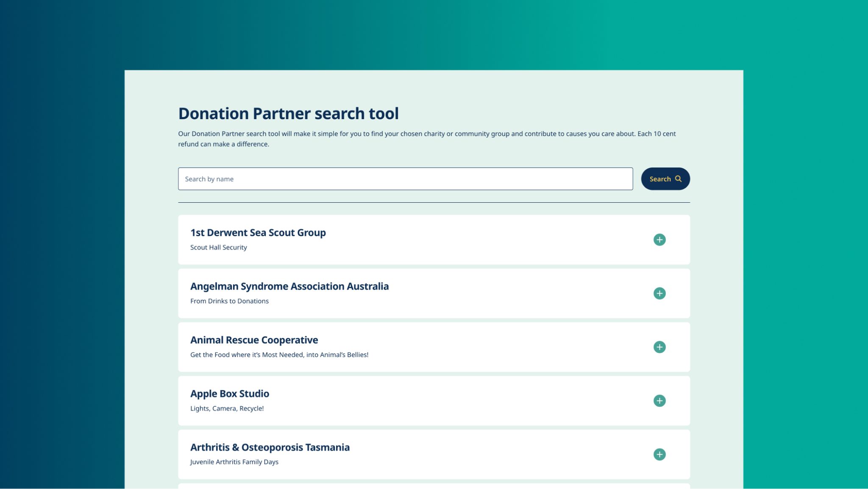The width and height of the screenshot is (868, 489).
Task: Click the Search button
Action: (665, 179)
